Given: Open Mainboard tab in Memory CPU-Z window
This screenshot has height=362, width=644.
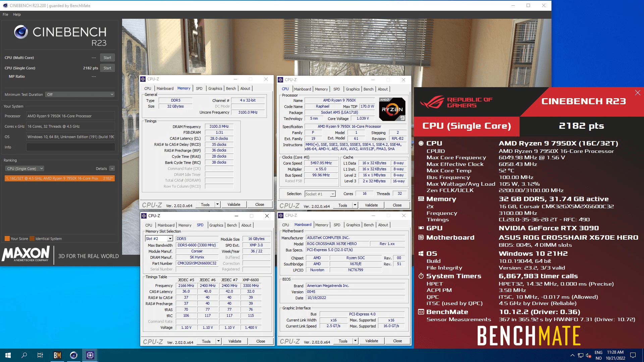Looking at the screenshot, I should pyautogui.click(x=165, y=88).
